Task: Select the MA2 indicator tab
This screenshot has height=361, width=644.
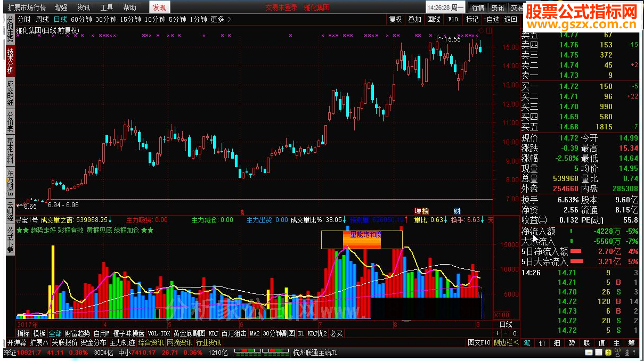Action: (x=255, y=333)
